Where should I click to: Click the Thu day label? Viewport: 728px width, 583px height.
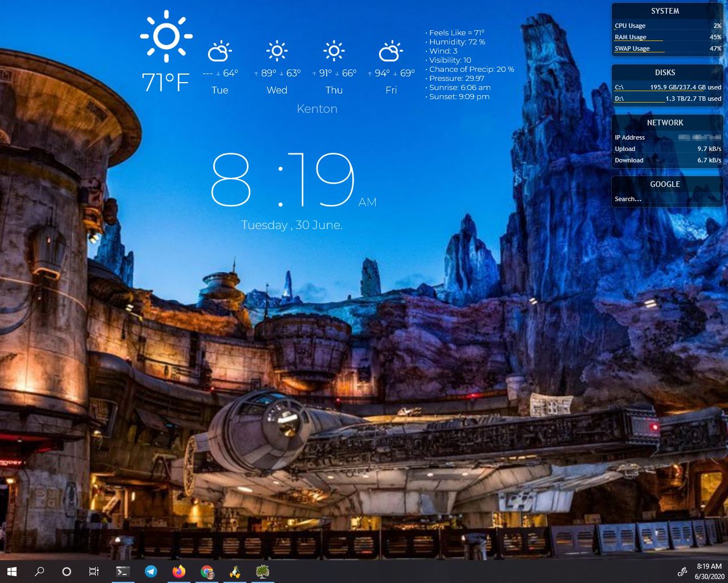(x=334, y=90)
